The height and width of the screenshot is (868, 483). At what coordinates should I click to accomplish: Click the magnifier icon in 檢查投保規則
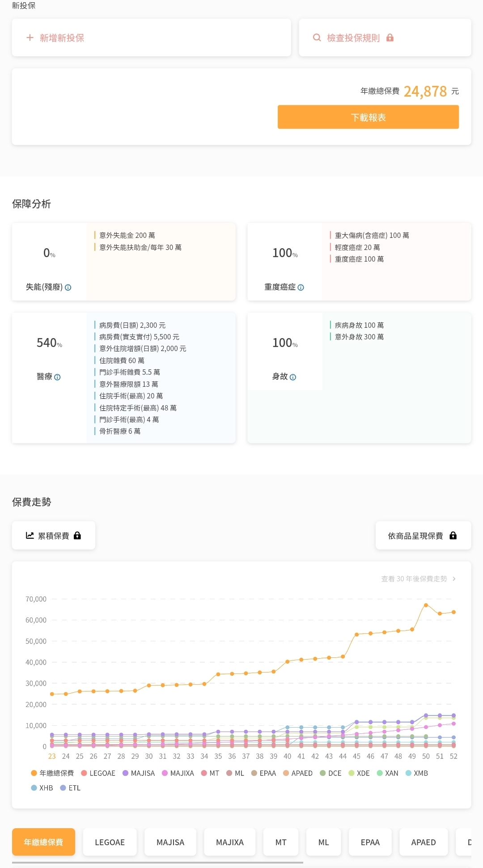(x=317, y=38)
